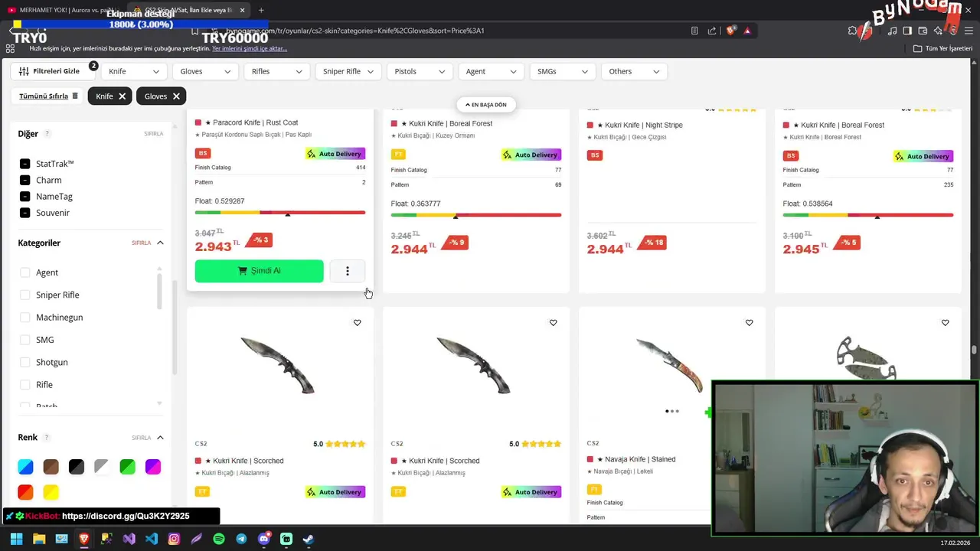Check the Rifle category checkbox
This screenshot has height=551, width=980.
pyautogui.click(x=24, y=385)
